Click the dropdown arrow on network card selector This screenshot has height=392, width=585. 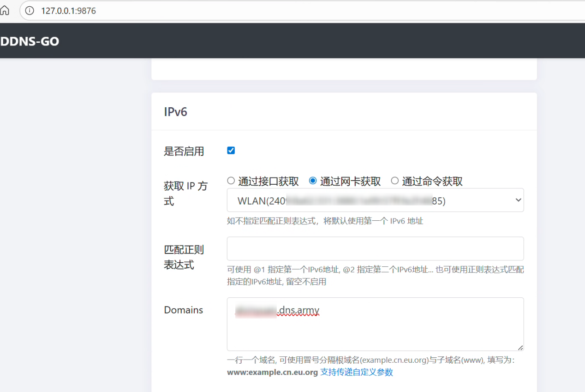[517, 200]
